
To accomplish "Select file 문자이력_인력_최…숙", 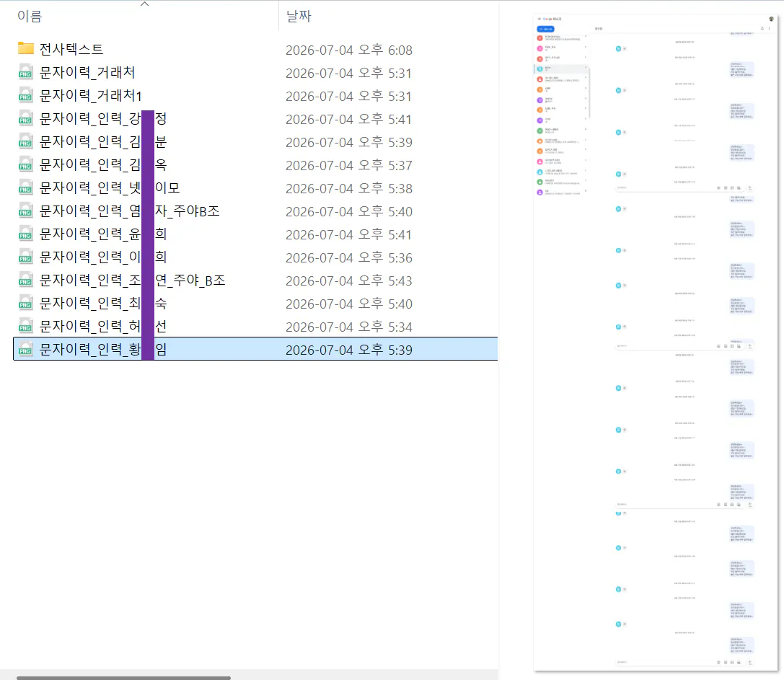I will pos(103,303).
